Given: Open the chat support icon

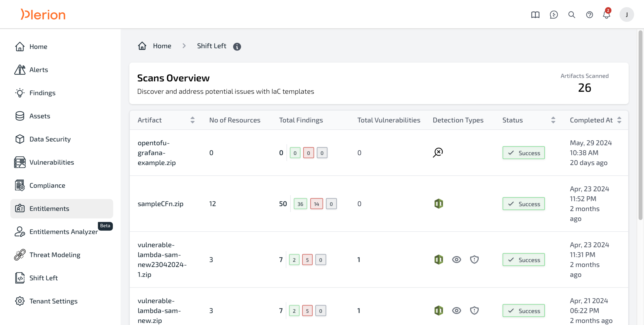Looking at the screenshot, I should tap(553, 15).
